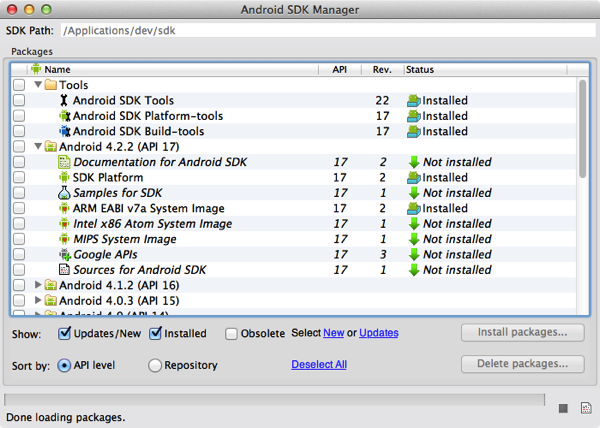Click the installed status icon for SDK Platform
The image size is (600, 428).
pos(414,177)
